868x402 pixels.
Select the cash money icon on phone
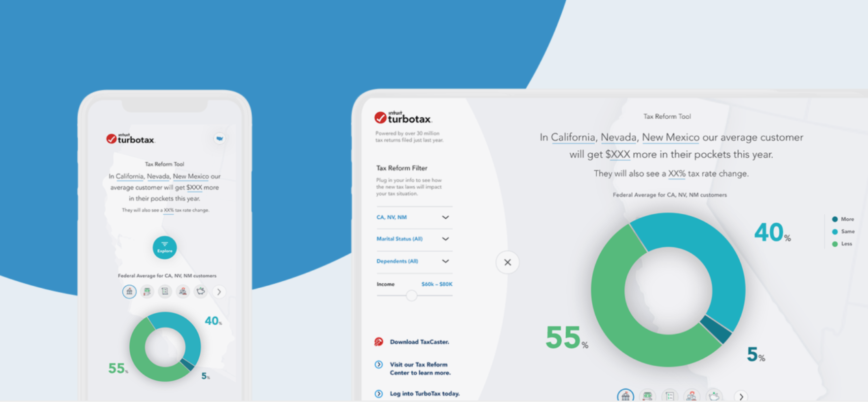pyautogui.click(x=147, y=292)
